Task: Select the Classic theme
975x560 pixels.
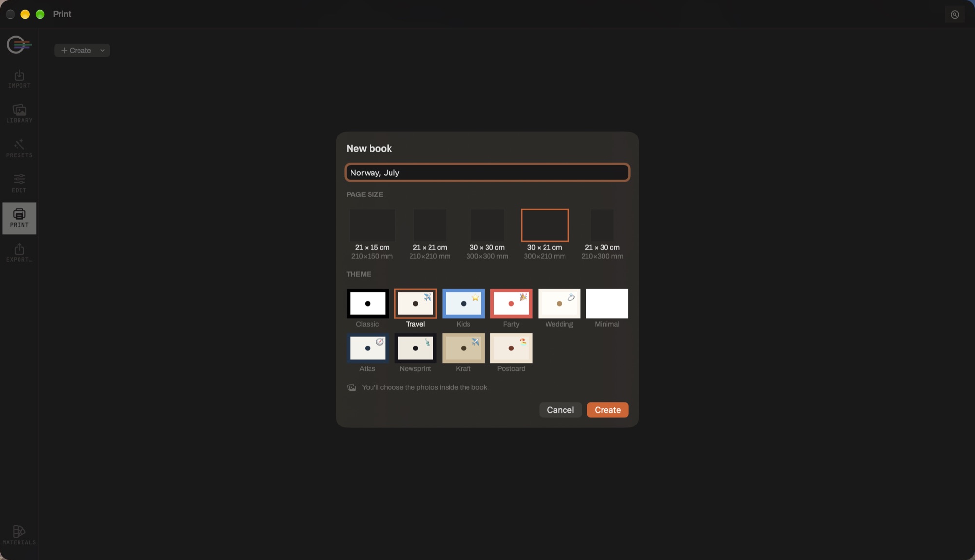Action: tap(368, 308)
